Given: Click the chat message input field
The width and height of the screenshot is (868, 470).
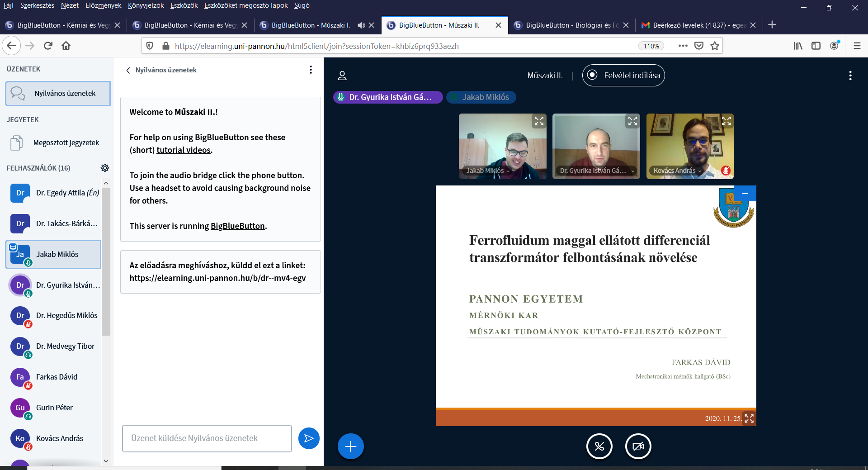Looking at the screenshot, I should tap(207, 438).
